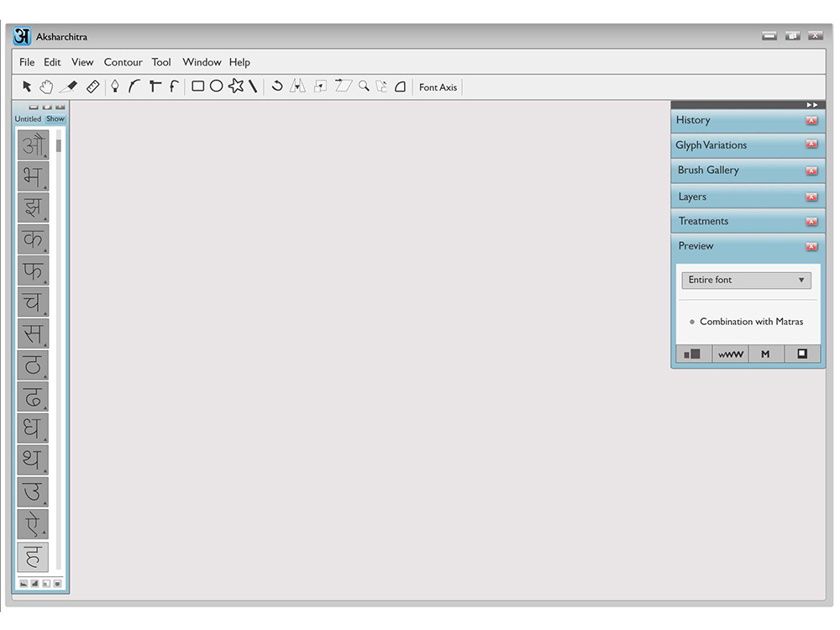The width and height of the screenshot is (840, 630).
Task: Click the rotate tool icon
Action: (x=277, y=87)
